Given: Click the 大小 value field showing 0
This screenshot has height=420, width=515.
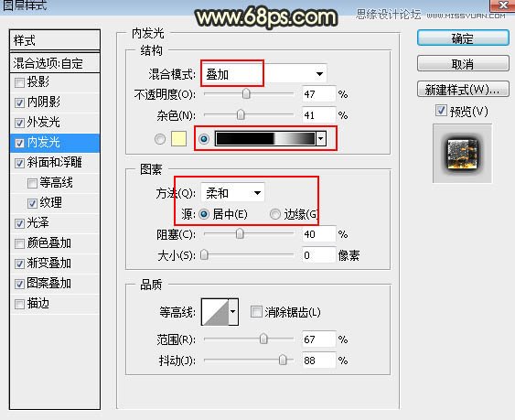Looking at the screenshot, I should tap(318, 255).
